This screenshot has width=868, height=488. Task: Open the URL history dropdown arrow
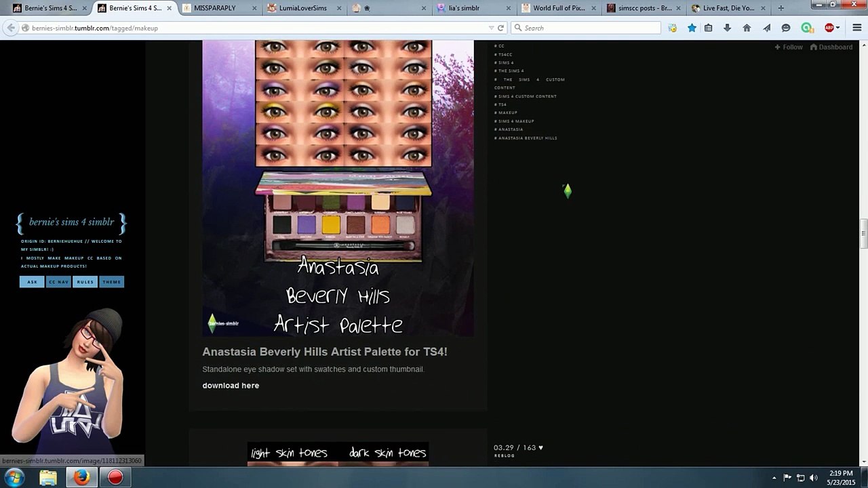491,28
